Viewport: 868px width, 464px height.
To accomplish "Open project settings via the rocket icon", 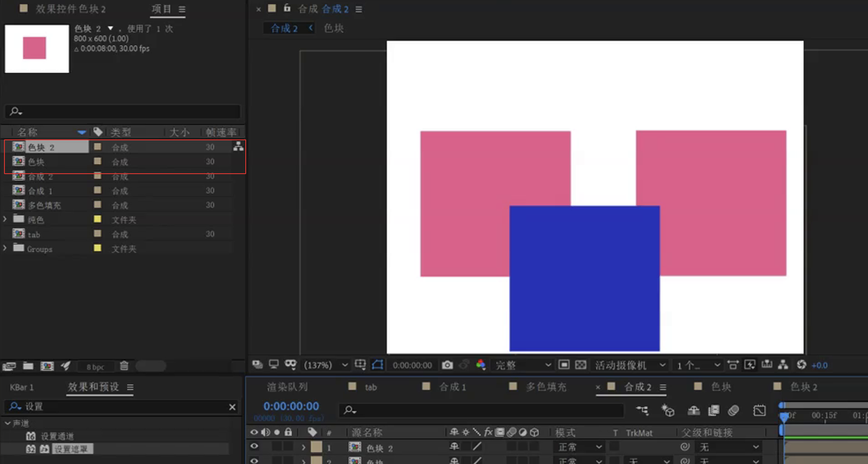I will pos(66,366).
